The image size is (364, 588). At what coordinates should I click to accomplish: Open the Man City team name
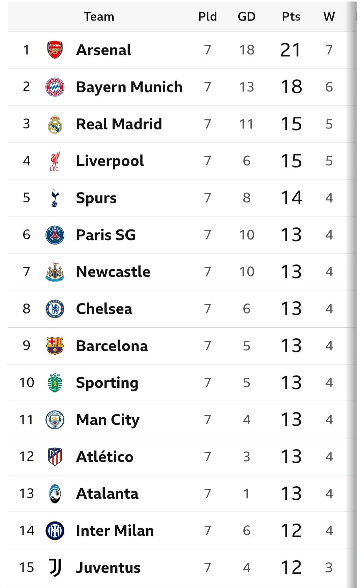pos(108,420)
